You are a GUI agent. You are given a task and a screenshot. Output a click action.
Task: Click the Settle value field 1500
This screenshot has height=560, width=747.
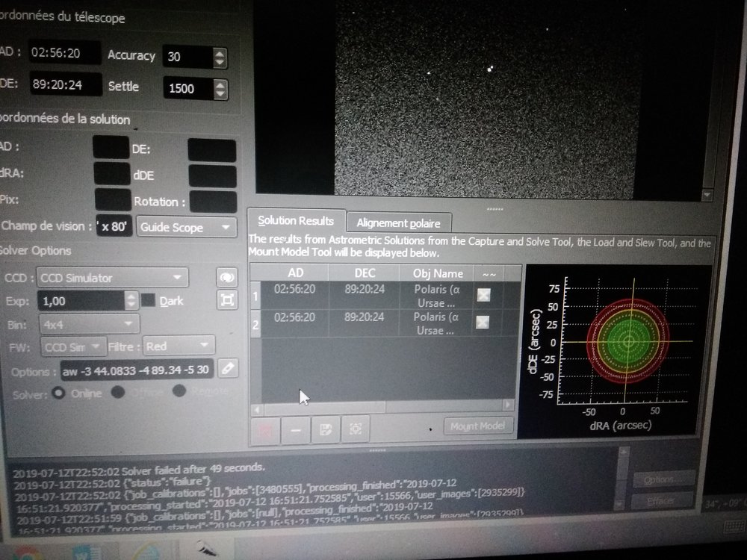pos(189,89)
